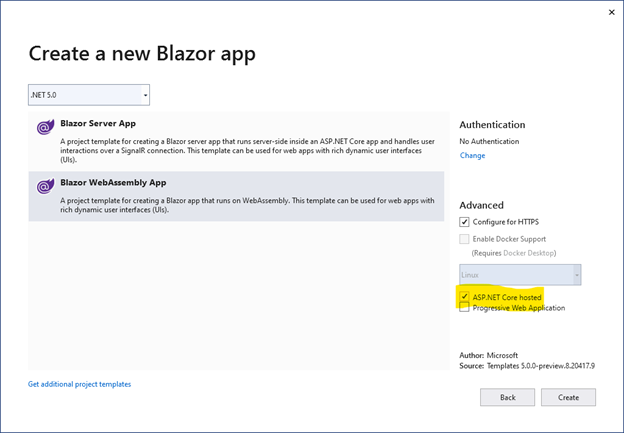Select the Blazor Server App template title
The height and width of the screenshot is (433, 624).
(x=98, y=123)
